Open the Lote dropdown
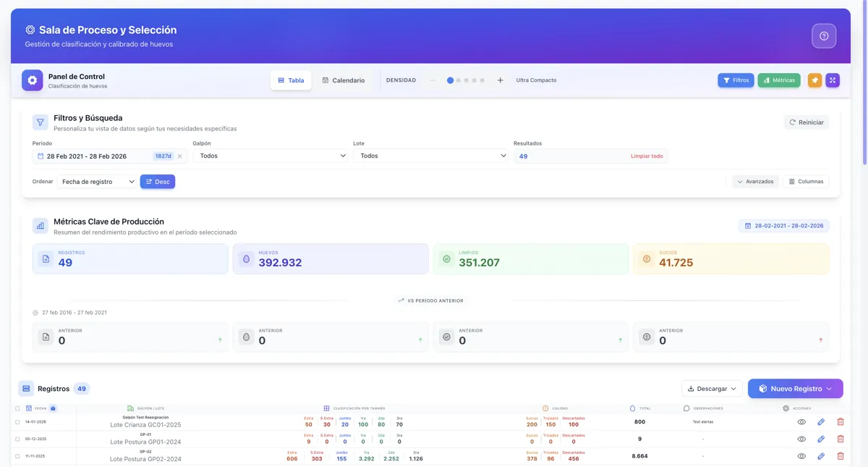This screenshot has height=467, width=868. click(x=431, y=156)
